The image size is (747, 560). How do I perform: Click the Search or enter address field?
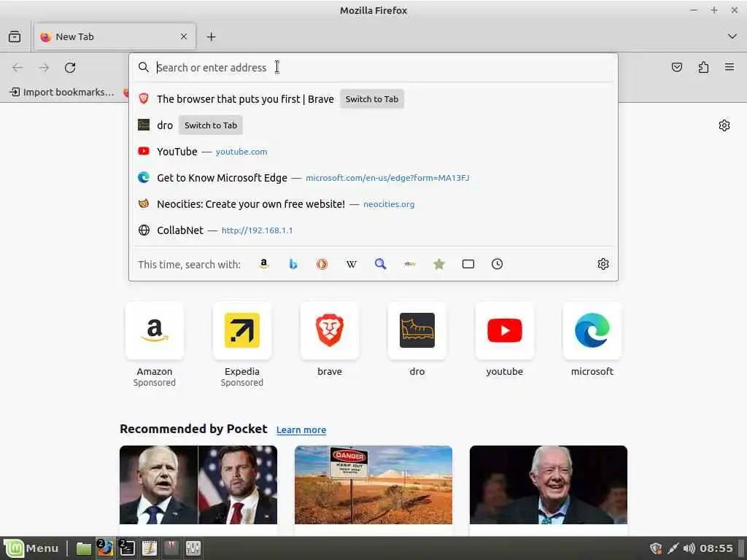tap(373, 68)
